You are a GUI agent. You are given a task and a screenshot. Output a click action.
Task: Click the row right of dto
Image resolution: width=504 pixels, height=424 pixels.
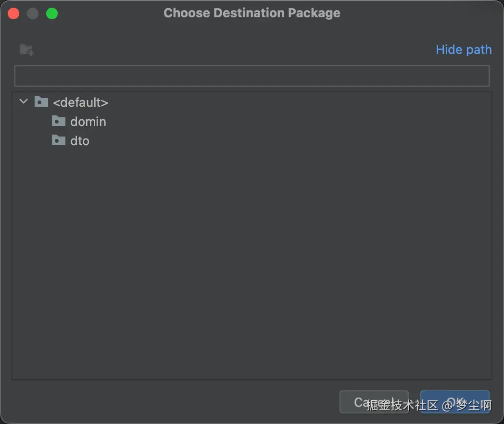(289, 141)
